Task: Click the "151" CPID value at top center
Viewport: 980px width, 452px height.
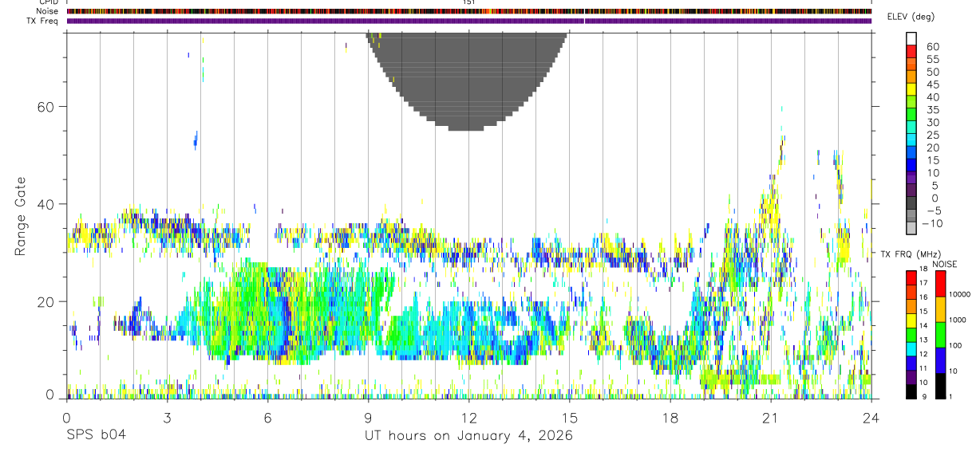Action: point(469,2)
